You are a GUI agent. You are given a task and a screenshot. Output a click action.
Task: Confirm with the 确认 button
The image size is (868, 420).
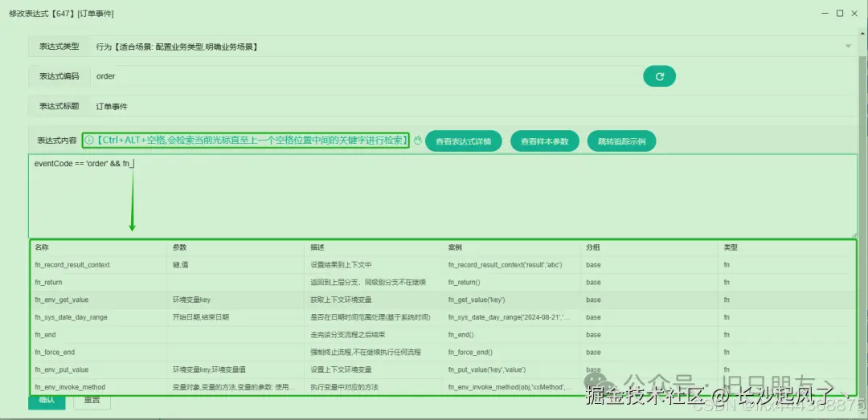[x=47, y=401]
